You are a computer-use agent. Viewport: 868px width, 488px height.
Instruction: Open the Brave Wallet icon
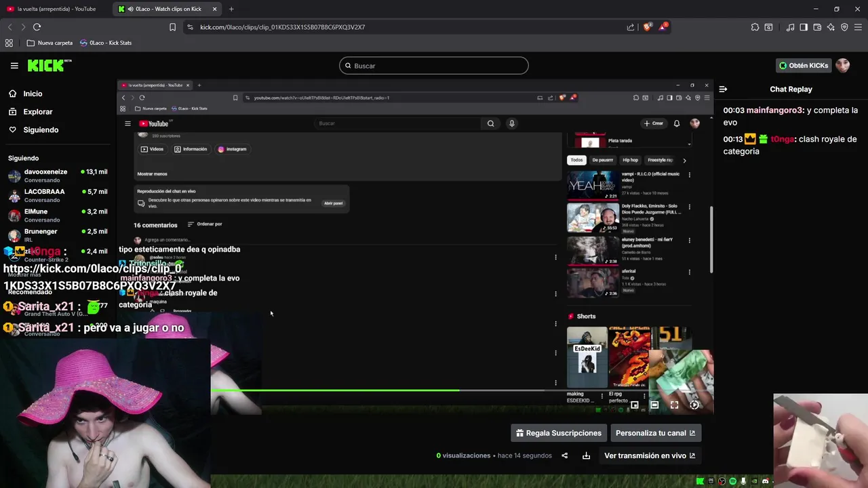coord(817,27)
